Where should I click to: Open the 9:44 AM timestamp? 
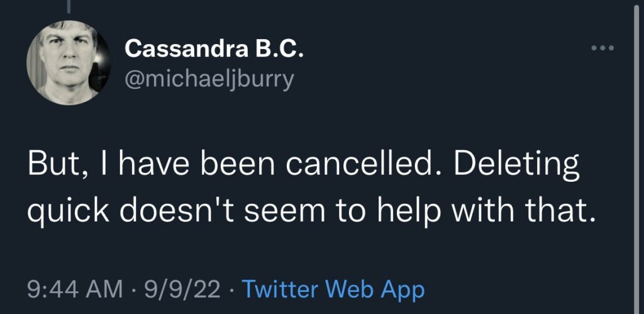[75, 290]
